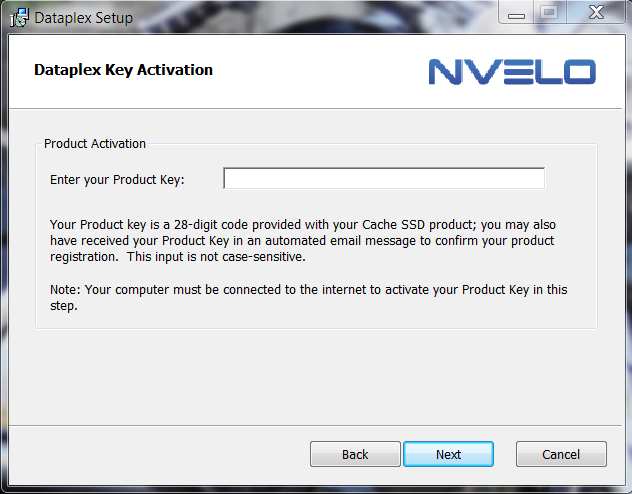Click the separator line above the buttons
Viewport: 632px width, 494px height.
[316, 425]
